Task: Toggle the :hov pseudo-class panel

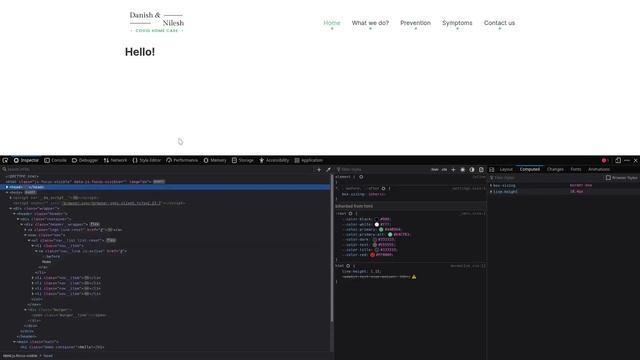Action: [x=435, y=169]
